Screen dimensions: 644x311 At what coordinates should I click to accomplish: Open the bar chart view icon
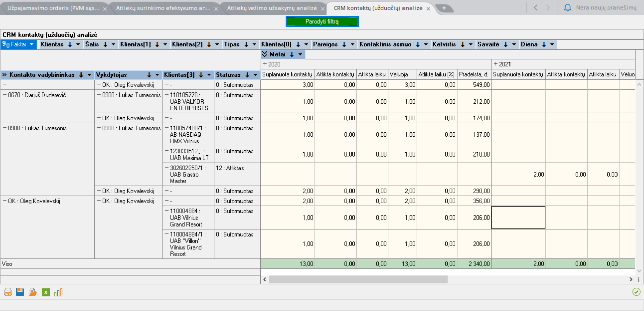(58, 292)
